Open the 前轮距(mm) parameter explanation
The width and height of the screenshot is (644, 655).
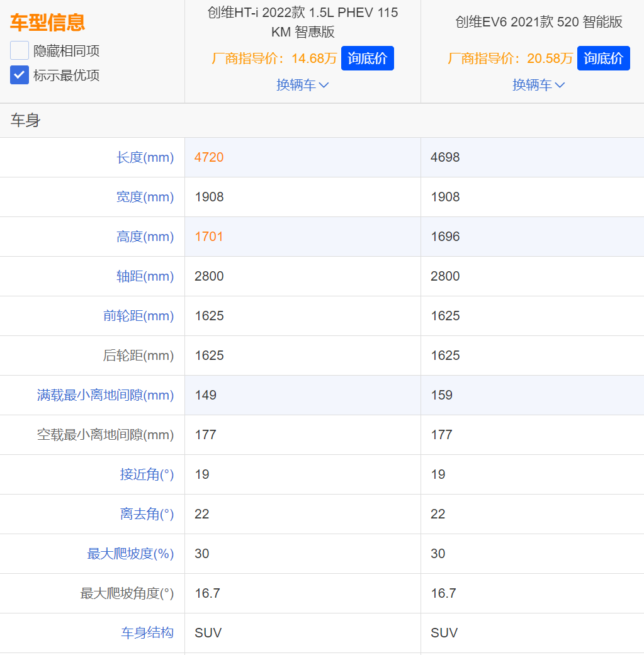[138, 316]
